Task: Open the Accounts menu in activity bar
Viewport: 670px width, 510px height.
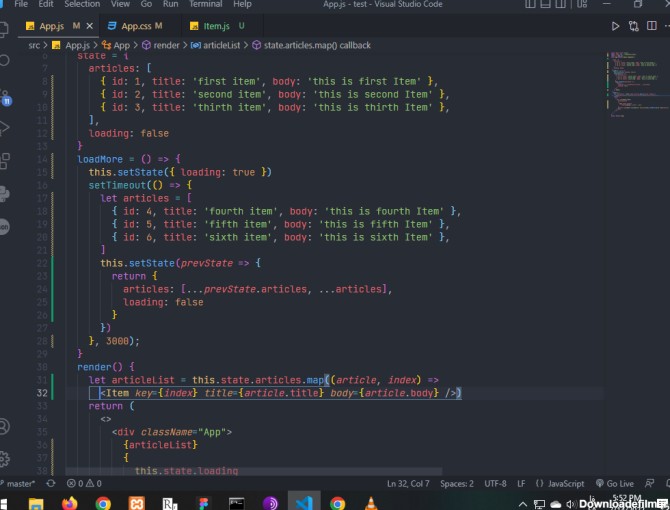Action: tap(4, 426)
